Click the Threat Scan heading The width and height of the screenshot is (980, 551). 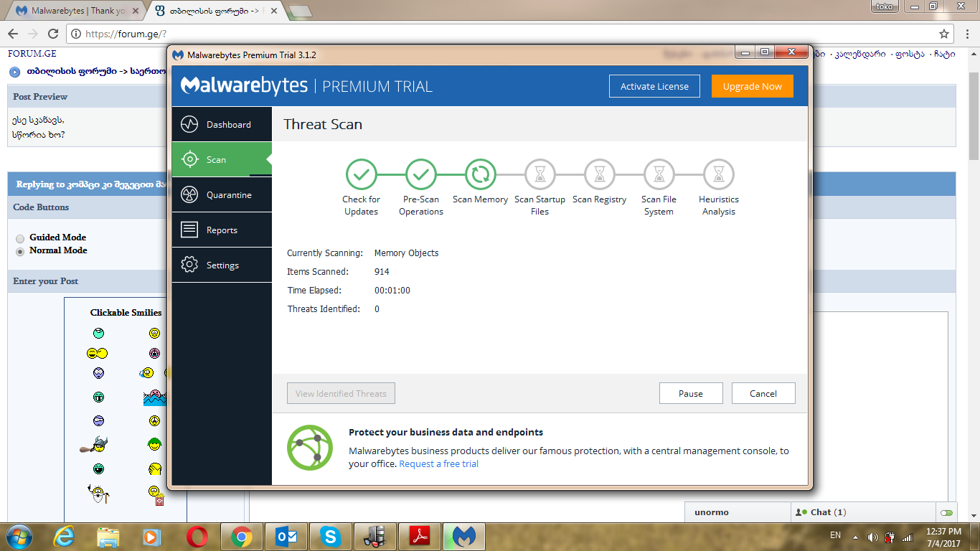(323, 124)
